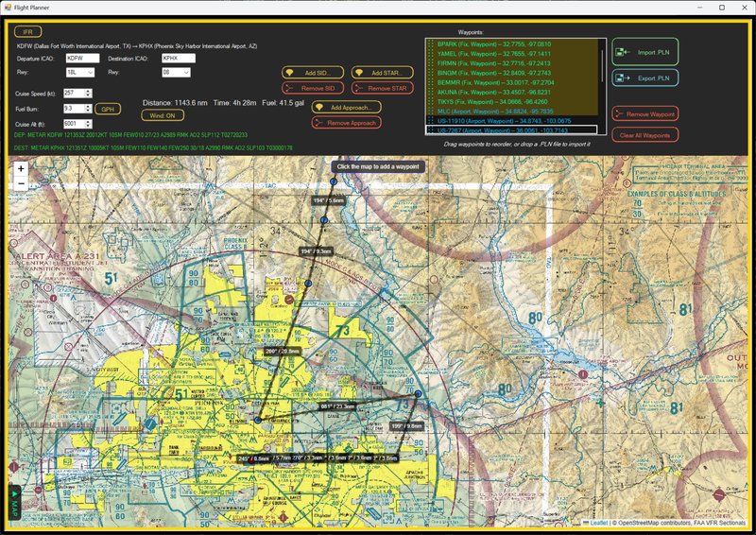The height and width of the screenshot is (535, 756).
Task: Click the Cruise Alt stepper arrows
Action: point(88,124)
